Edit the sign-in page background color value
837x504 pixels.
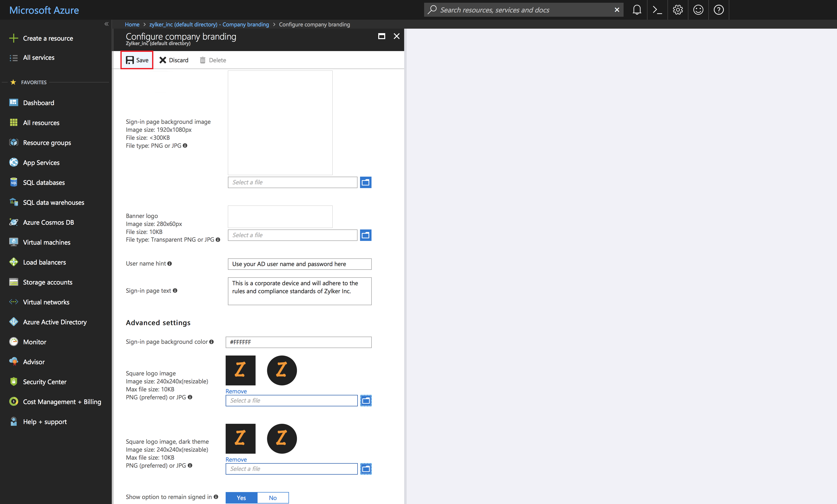(299, 342)
